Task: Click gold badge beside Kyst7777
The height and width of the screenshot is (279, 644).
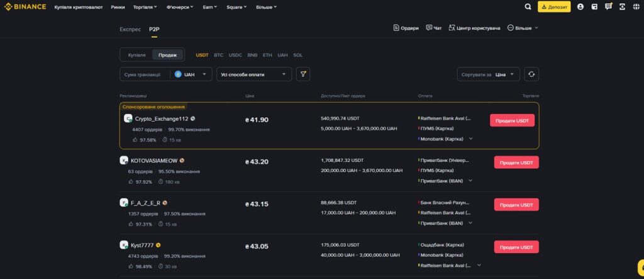Action: pyautogui.click(x=158, y=245)
